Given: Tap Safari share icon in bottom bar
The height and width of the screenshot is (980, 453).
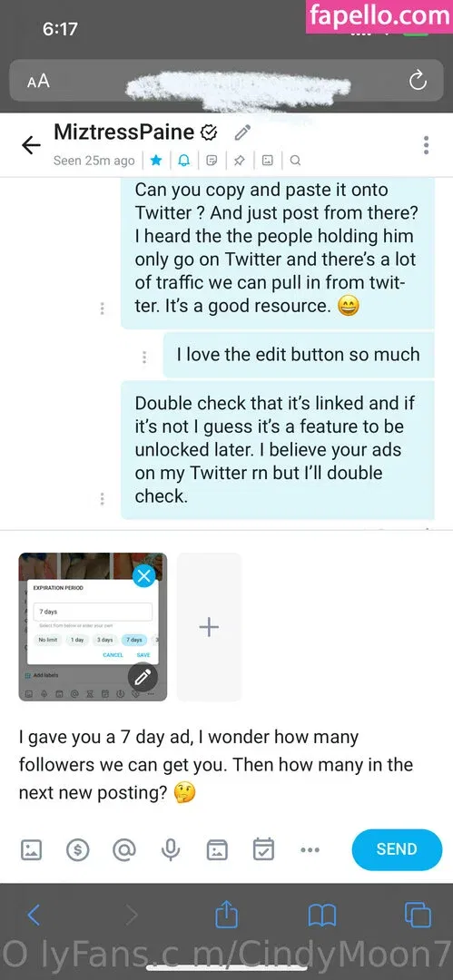Looking at the screenshot, I should [x=226, y=915].
